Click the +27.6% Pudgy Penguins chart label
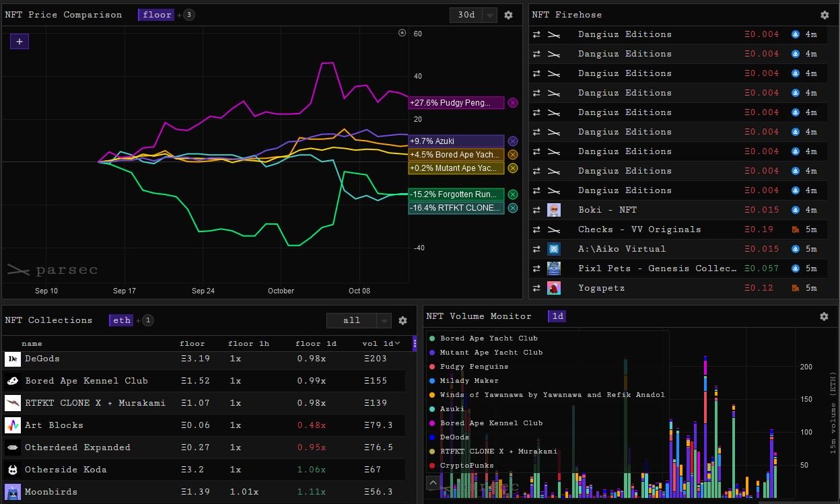The image size is (840, 504). [x=456, y=103]
